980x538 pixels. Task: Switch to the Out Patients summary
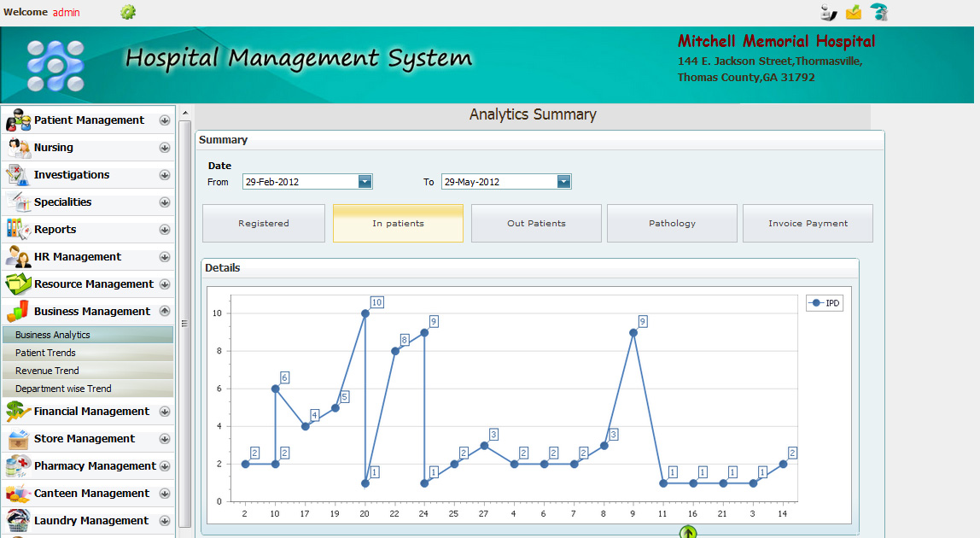(536, 224)
